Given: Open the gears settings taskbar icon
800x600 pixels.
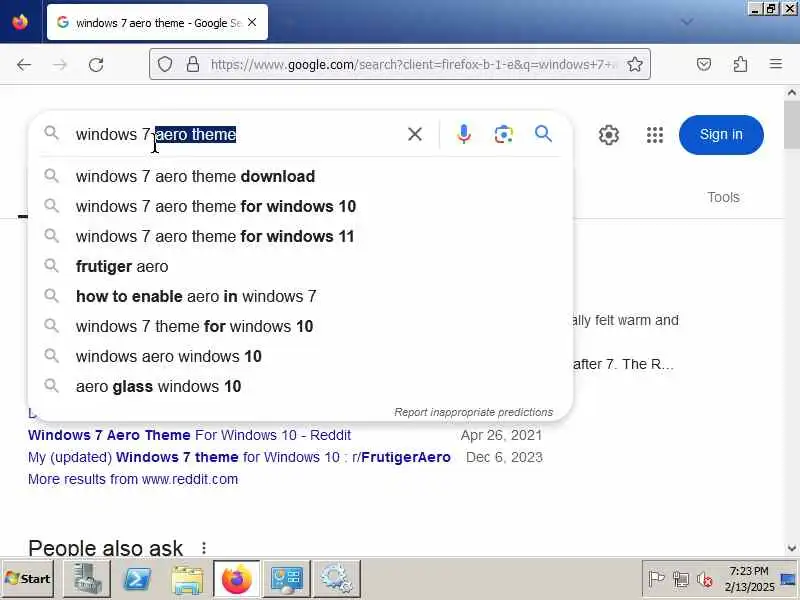Looking at the screenshot, I should coord(336,579).
